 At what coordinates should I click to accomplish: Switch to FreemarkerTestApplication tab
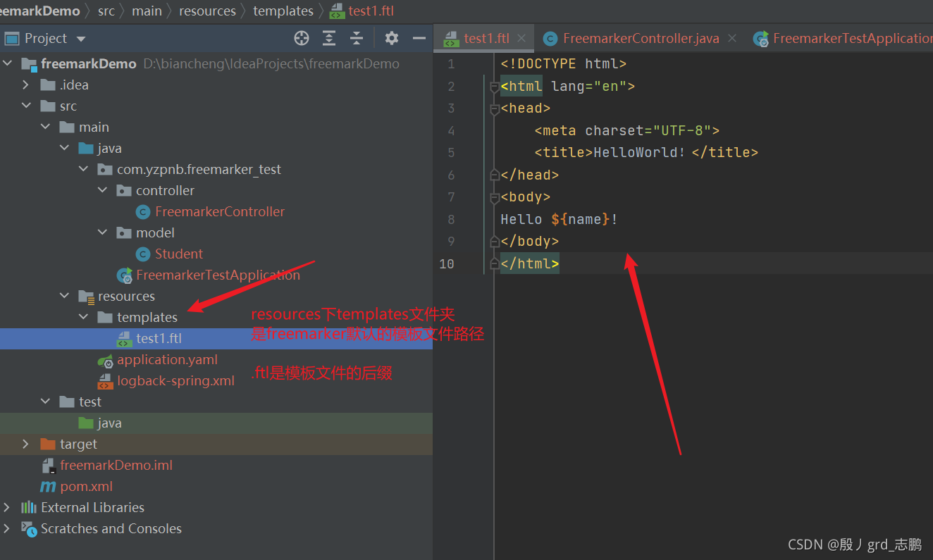(843, 38)
